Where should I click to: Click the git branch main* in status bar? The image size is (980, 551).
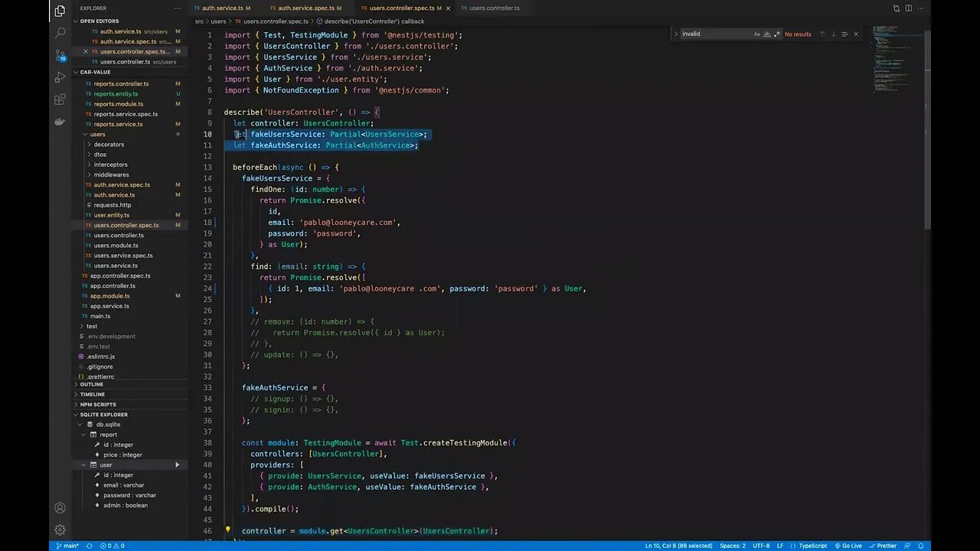[x=67, y=546]
